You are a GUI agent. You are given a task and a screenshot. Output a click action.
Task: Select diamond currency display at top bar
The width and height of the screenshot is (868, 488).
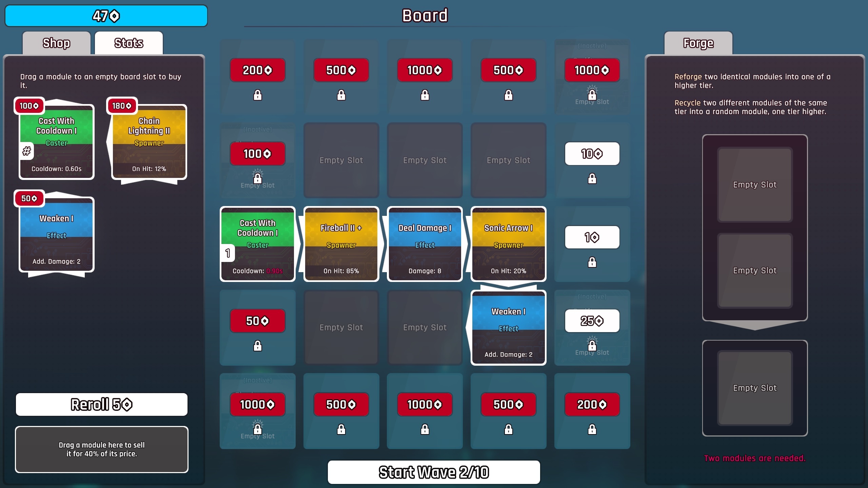tap(105, 16)
